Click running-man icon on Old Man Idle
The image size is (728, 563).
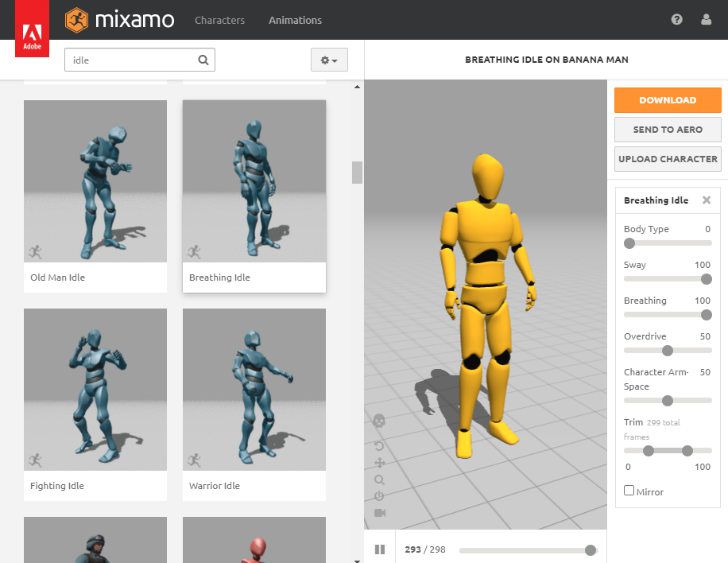(x=35, y=252)
